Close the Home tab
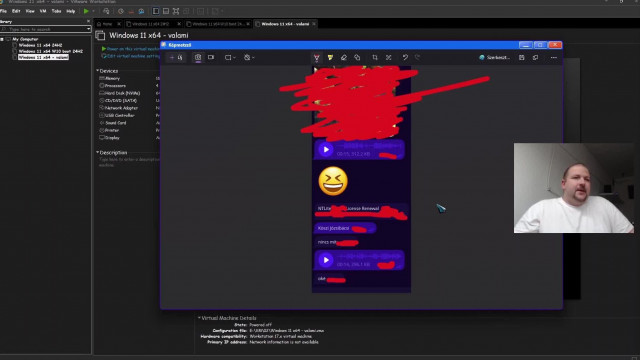Screen dimensions: 640x360 click(119, 24)
